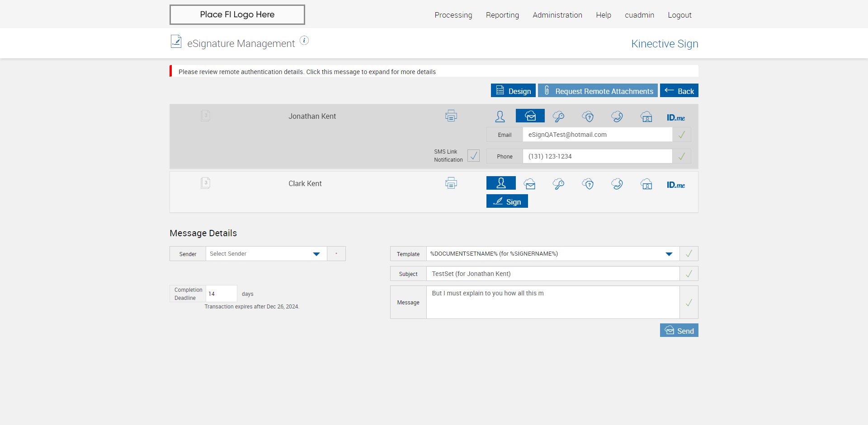Choose cloud key authentication for Jonathan Kent

pyautogui.click(x=558, y=117)
